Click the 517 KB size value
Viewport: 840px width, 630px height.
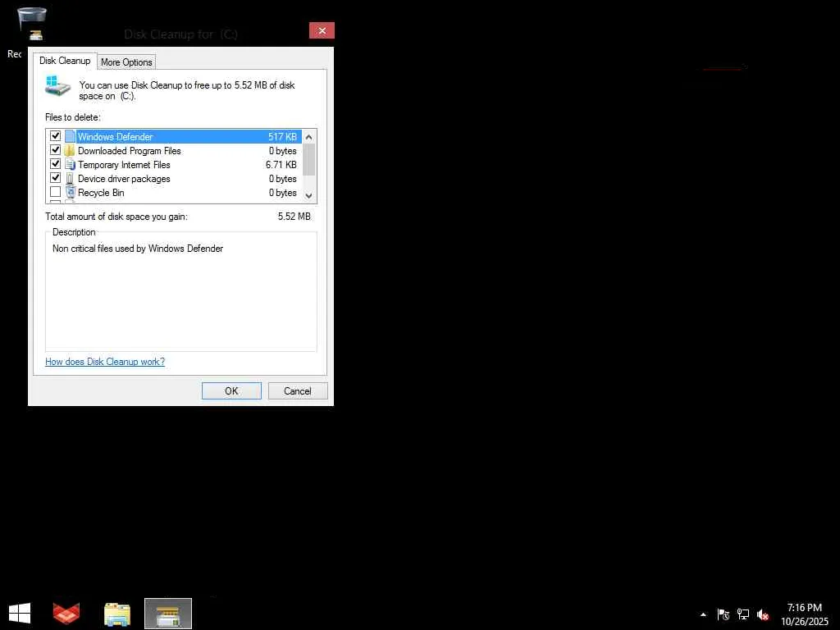pyautogui.click(x=282, y=137)
